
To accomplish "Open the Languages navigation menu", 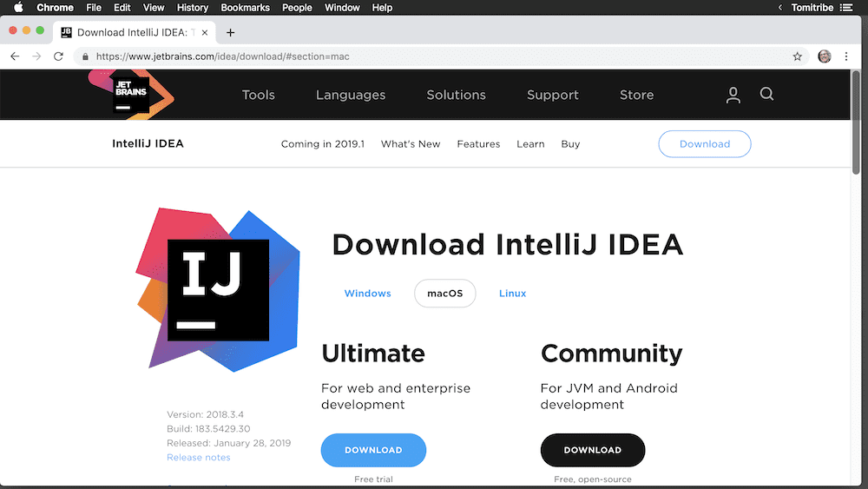I will (351, 96).
